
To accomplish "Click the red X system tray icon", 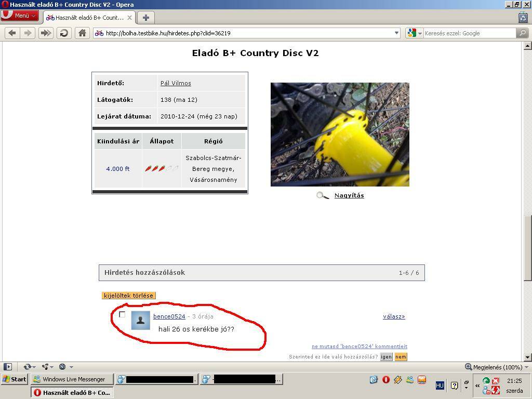I will [495, 381].
